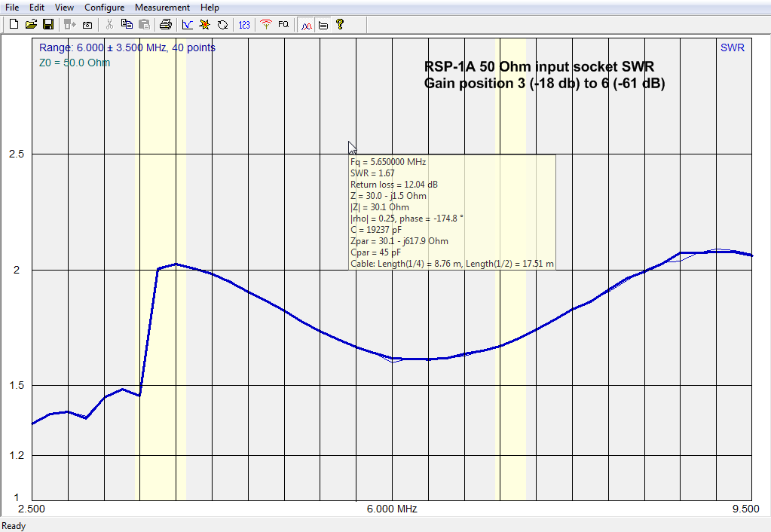Click the 1.2 SWR axis label
This screenshot has height=532, width=771.
17,455
